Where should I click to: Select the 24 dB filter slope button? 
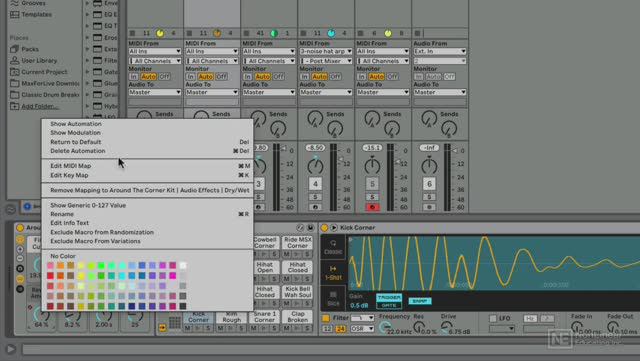coord(340,329)
